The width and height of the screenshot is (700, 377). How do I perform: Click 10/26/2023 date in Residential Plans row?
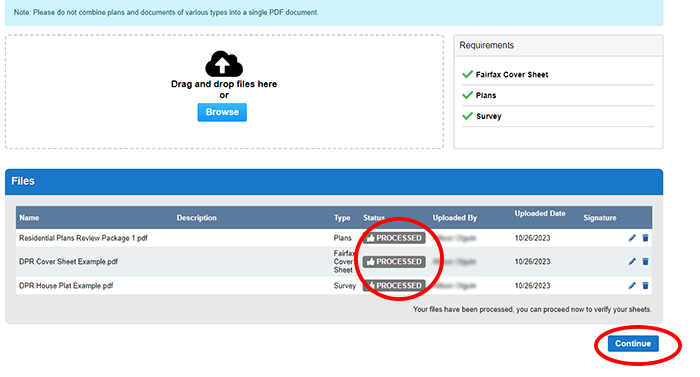tap(532, 238)
